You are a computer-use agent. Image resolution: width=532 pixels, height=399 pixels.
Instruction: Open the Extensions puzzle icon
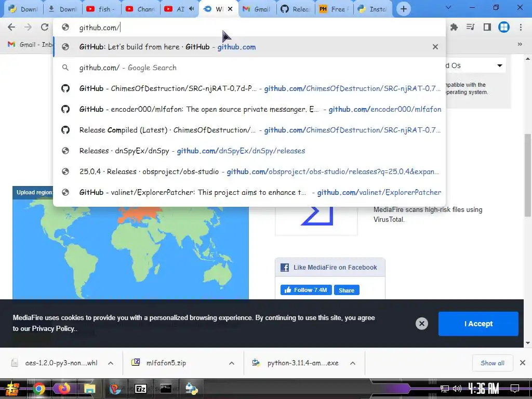[x=454, y=27]
